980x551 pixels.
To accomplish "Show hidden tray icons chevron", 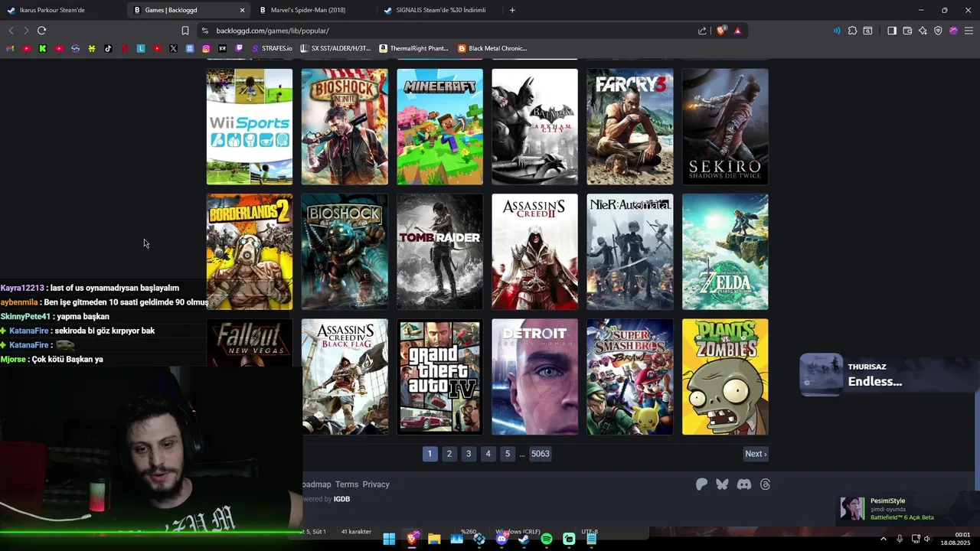I will tap(883, 539).
